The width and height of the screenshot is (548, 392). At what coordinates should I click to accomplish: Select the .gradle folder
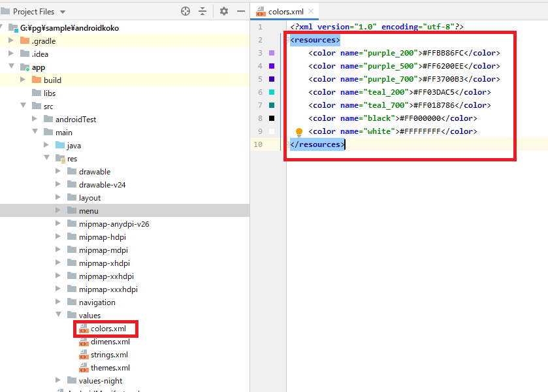44,41
